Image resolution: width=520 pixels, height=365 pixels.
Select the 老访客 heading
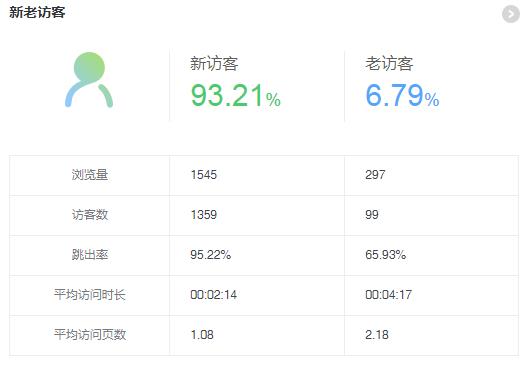point(389,63)
